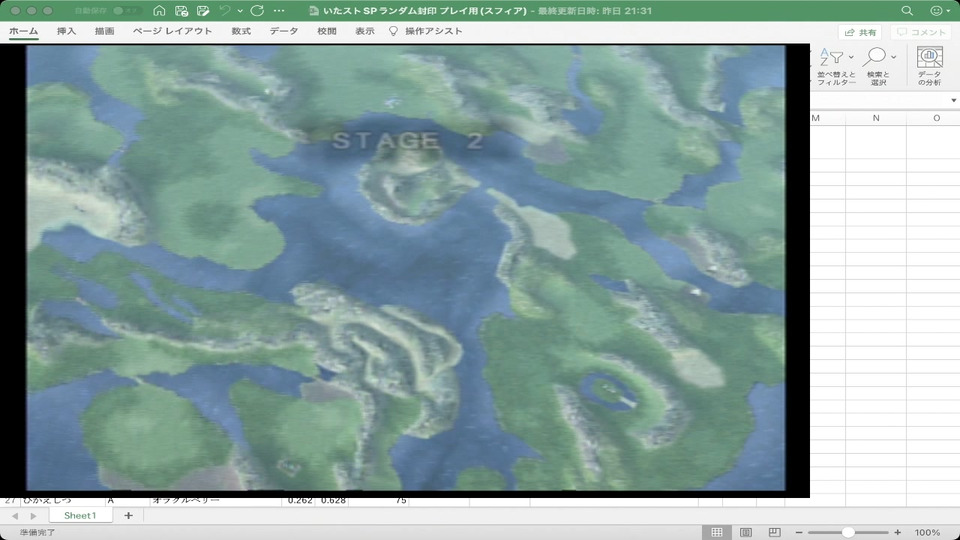Click the データの分析 icon

tap(929, 67)
